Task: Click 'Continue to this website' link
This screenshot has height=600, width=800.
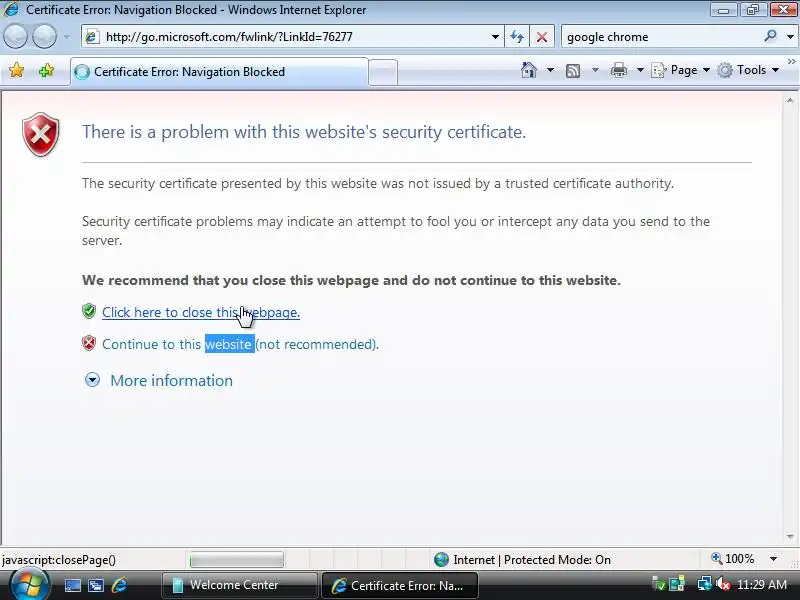Action: point(240,344)
